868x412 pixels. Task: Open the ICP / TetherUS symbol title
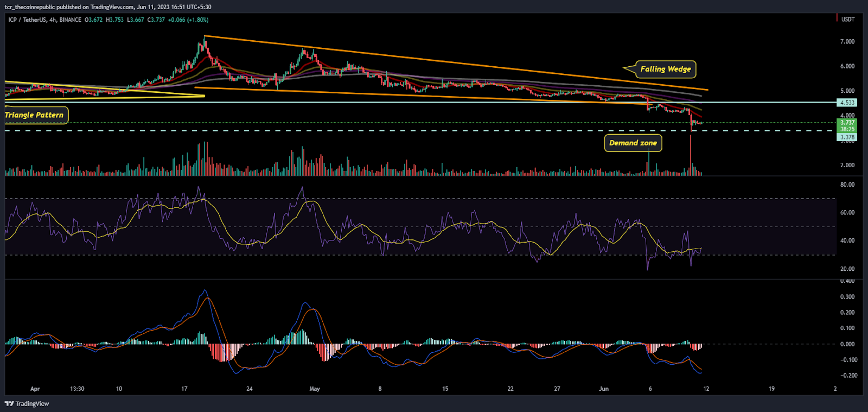[44, 20]
